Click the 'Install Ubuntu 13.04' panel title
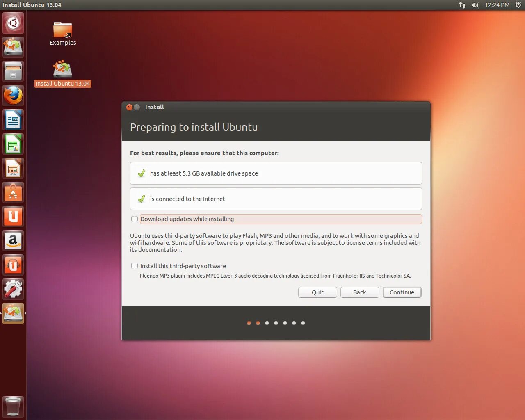Screen dimensions: 525x420 coord(32,5)
